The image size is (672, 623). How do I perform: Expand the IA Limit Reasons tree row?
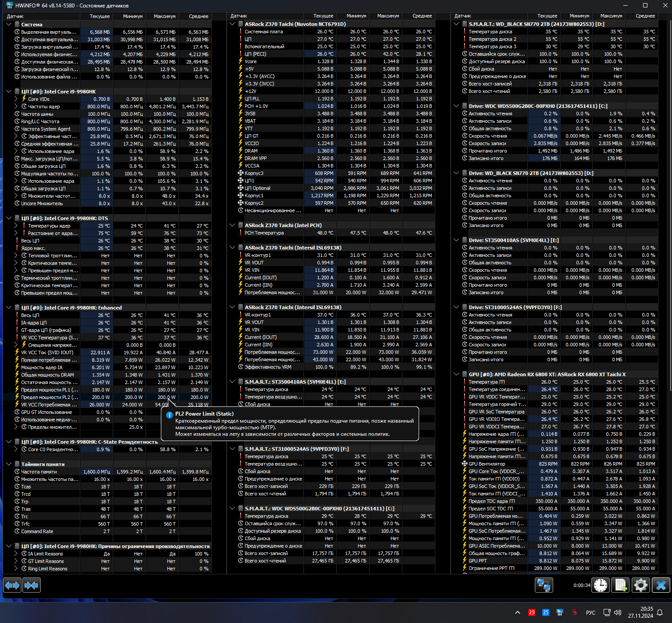click(16, 554)
